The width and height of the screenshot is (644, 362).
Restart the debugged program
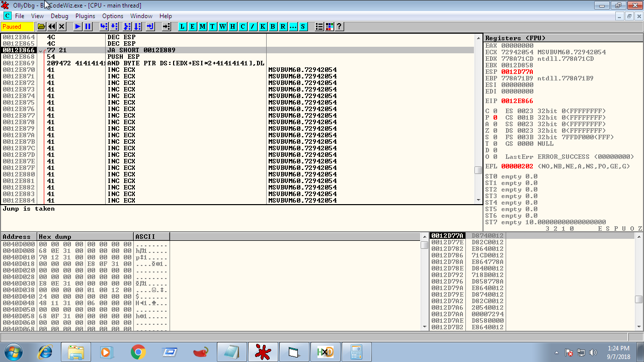52,27
